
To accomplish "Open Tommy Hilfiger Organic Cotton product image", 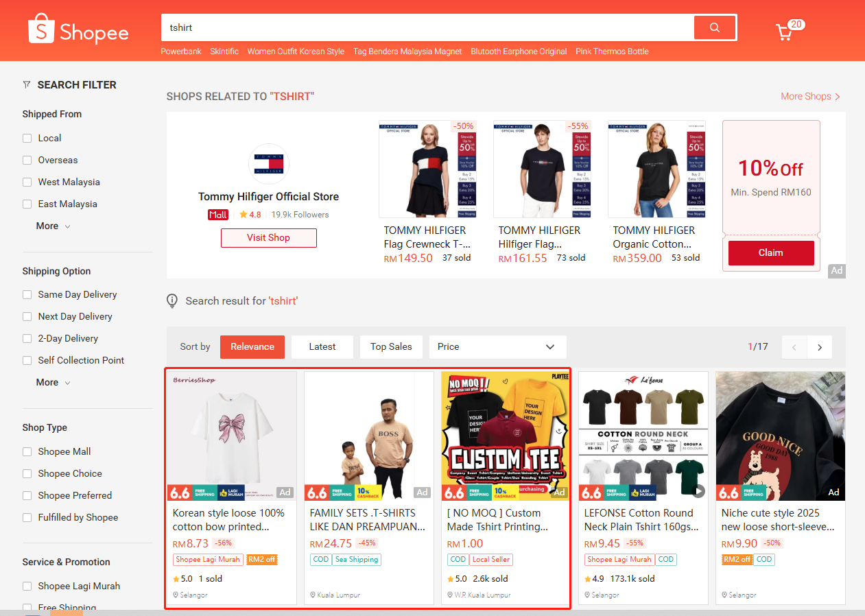I will click(656, 169).
